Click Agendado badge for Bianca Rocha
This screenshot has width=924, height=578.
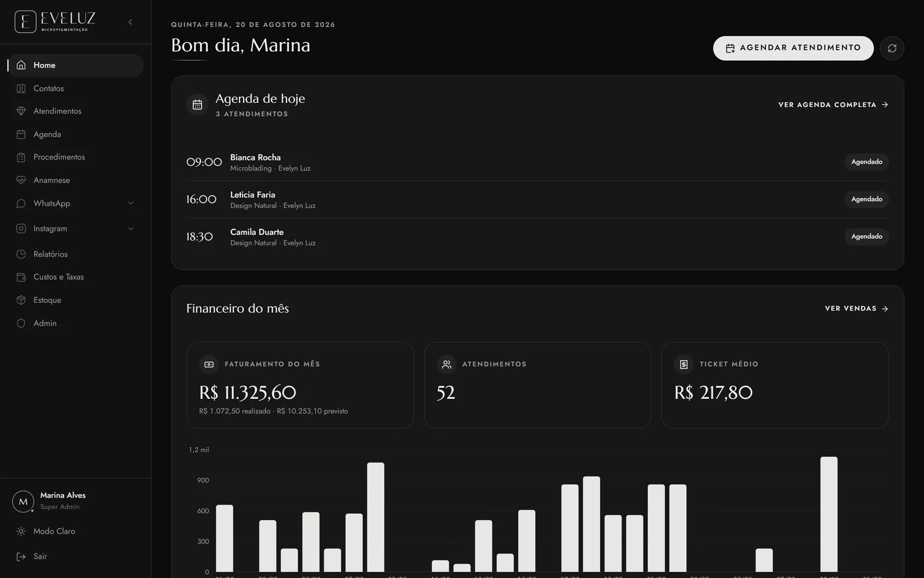866,162
